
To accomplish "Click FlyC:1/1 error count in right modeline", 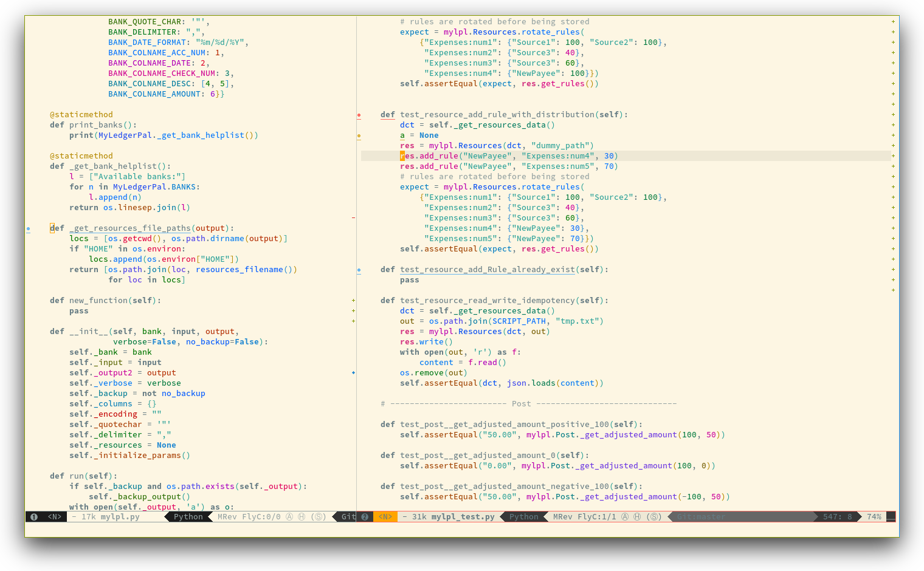I will [596, 517].
